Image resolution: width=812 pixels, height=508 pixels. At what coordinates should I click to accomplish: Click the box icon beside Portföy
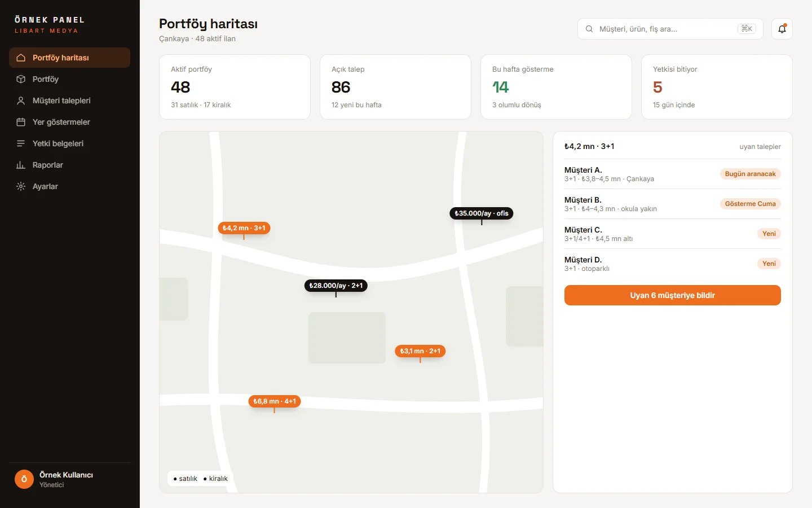[21, 79]
